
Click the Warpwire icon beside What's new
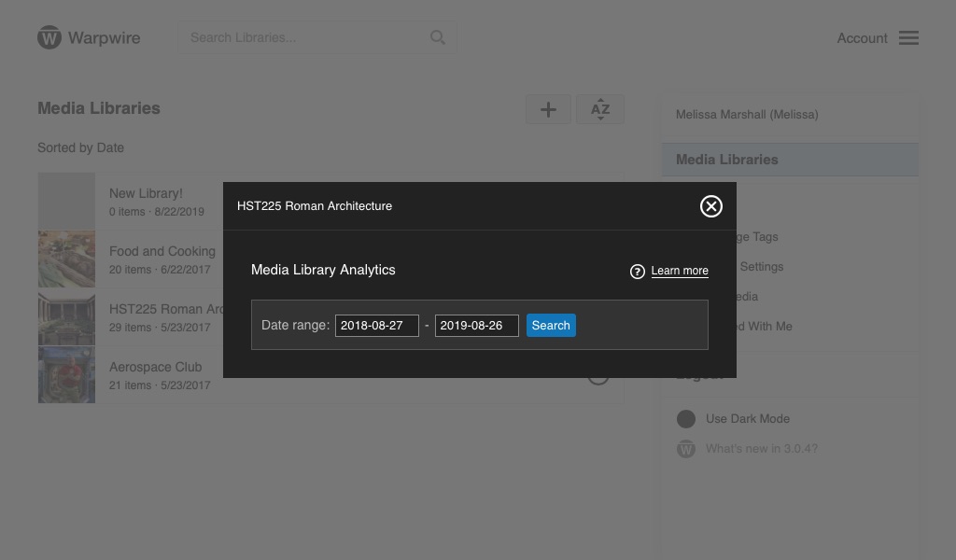pyautogui.click(x=686, y=449)
